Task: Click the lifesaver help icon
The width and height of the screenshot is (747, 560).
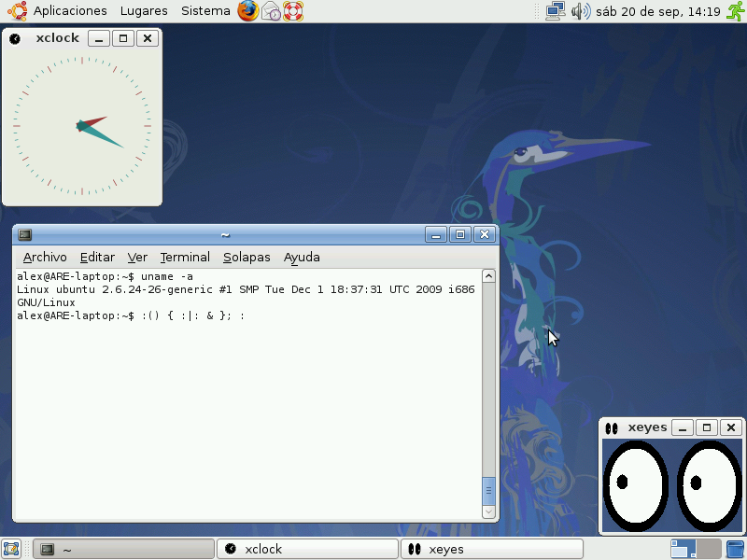Action: [293, 11]
